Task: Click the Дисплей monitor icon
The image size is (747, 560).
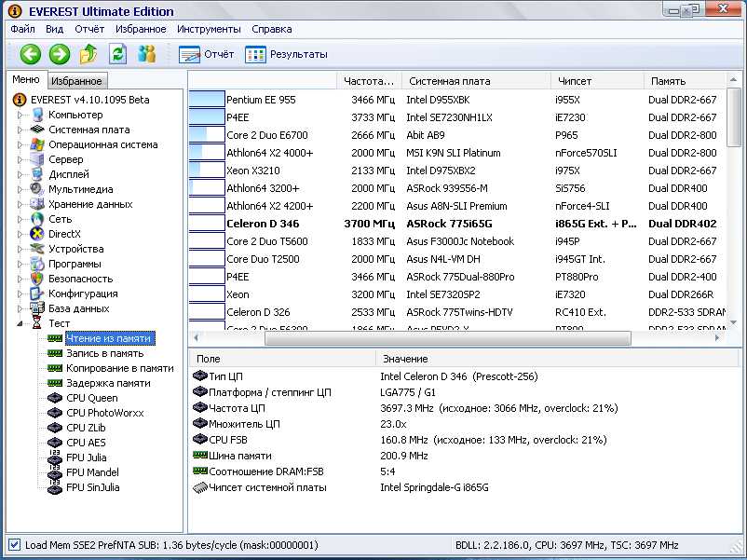Action: pos(37,174)
